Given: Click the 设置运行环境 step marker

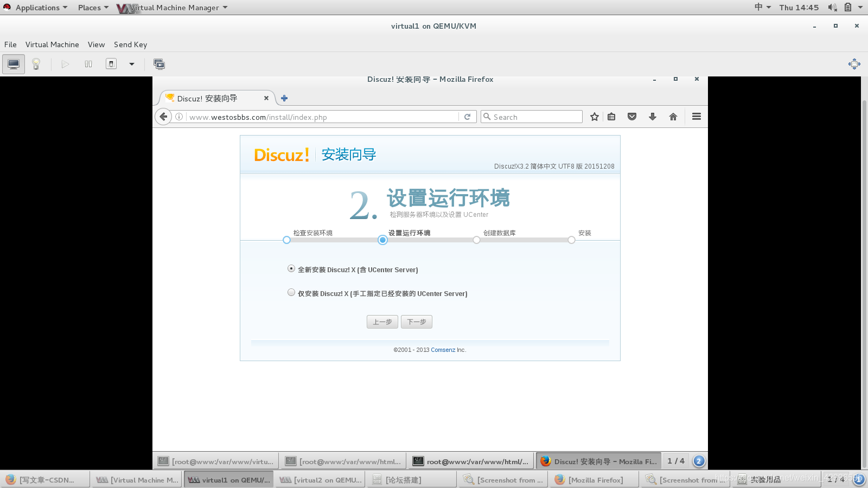Looking at the screenshot, I should click(x=382, y=240).
